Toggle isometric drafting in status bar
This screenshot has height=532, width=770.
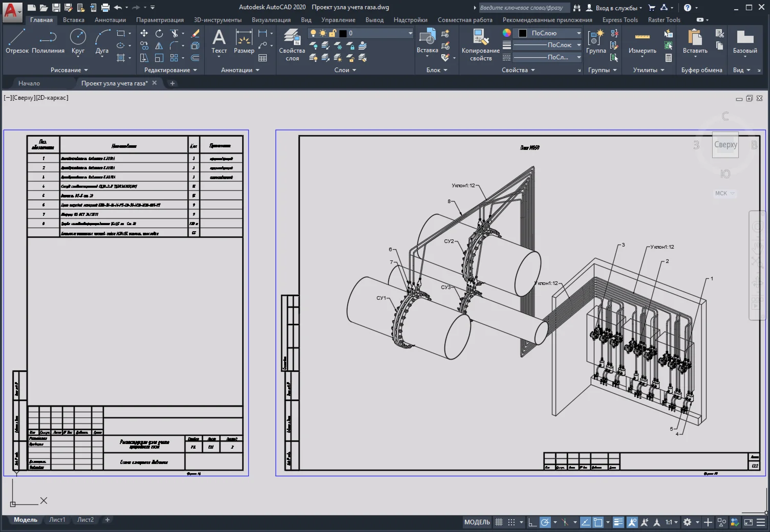565,522
